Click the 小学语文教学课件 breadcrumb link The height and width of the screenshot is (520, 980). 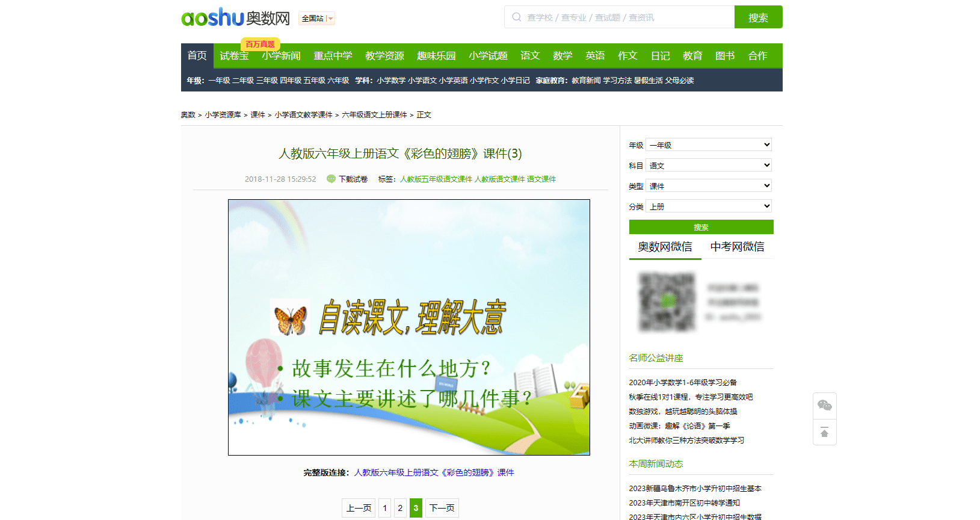(304, 114)
